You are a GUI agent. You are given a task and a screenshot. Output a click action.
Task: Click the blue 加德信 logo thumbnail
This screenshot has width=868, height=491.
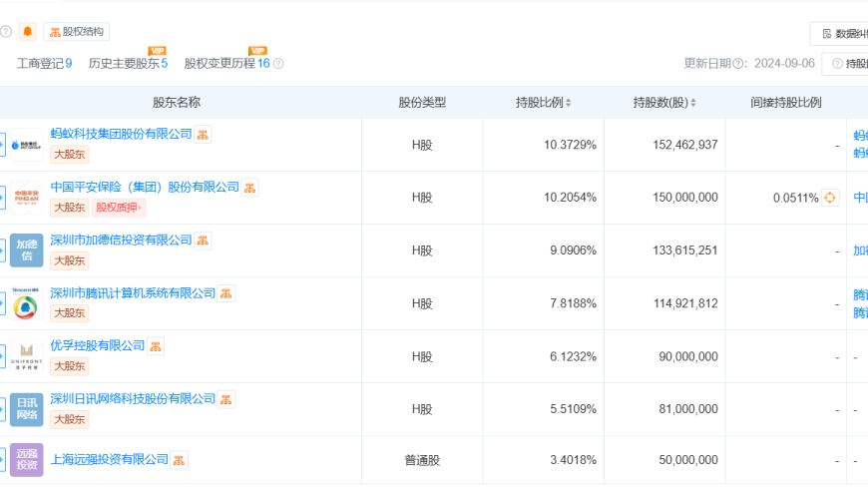27,250
